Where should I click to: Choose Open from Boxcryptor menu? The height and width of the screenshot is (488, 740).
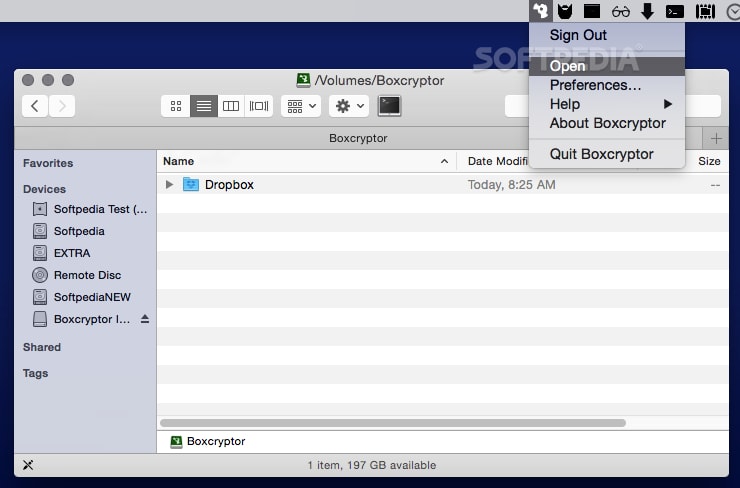point(607,66)
